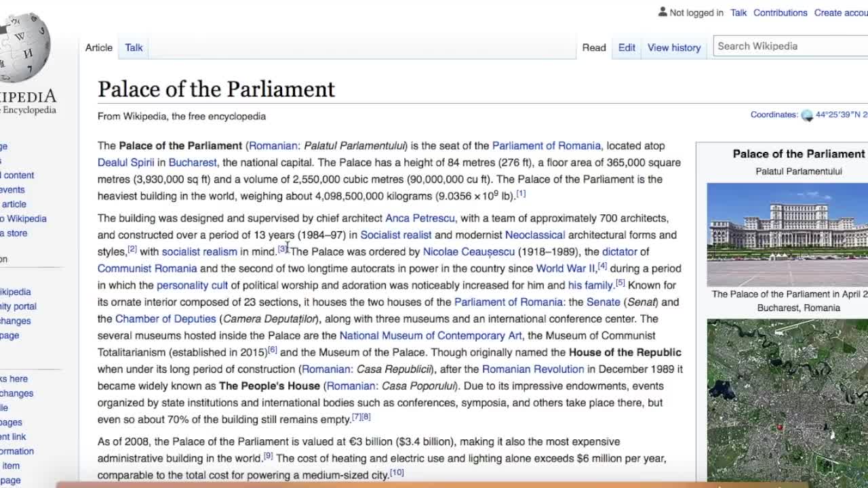Screen dimensions: 868x488
Task: Open the Senate link
Action: 604,302
